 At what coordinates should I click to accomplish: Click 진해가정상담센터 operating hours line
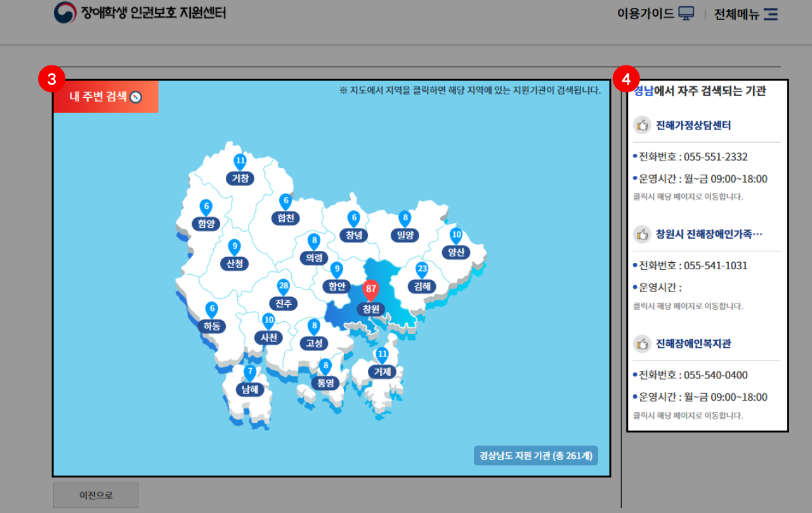pyautogui.click(x=700, y=179)
